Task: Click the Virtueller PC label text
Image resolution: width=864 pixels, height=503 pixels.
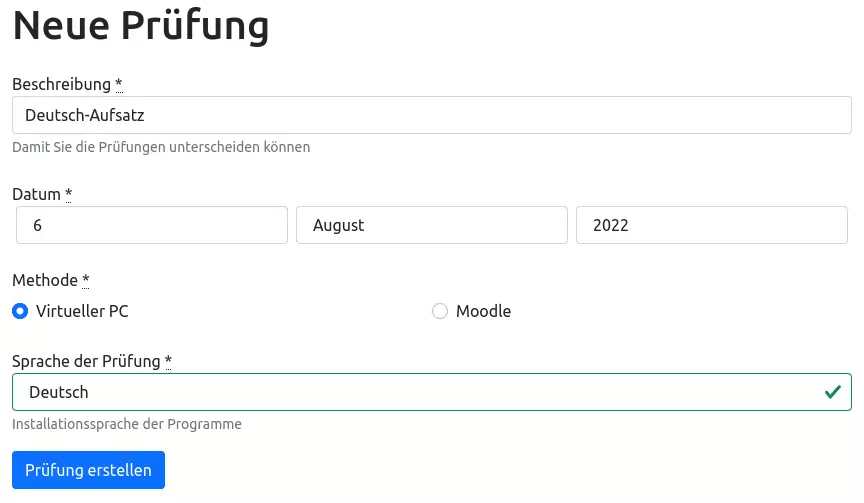Action: coord(82,311)
